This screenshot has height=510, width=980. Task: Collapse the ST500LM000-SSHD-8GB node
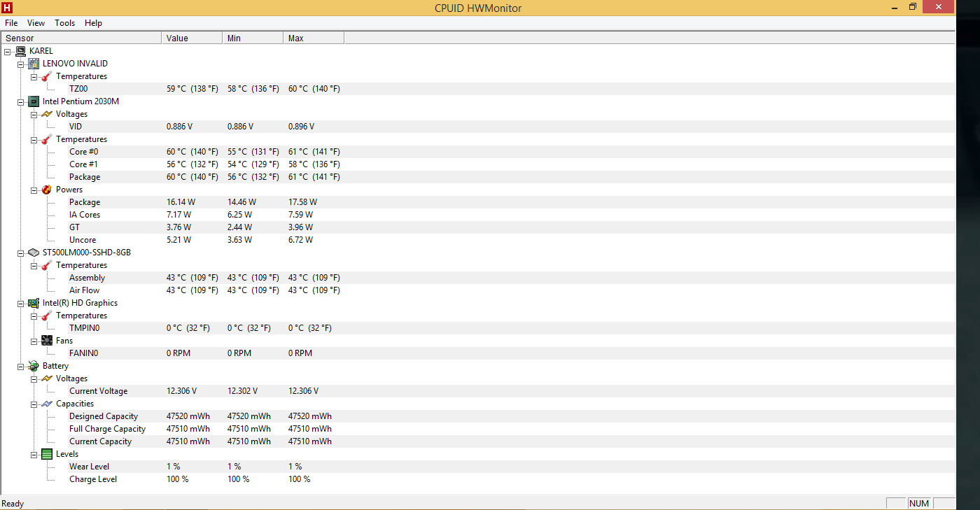[20, 253]
